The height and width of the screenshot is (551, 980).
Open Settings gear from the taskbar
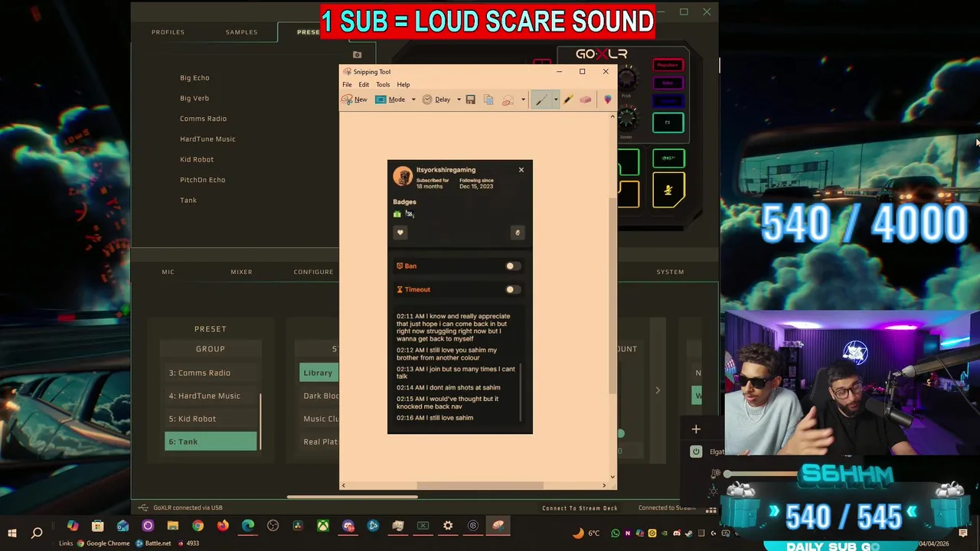click(448, 526)
